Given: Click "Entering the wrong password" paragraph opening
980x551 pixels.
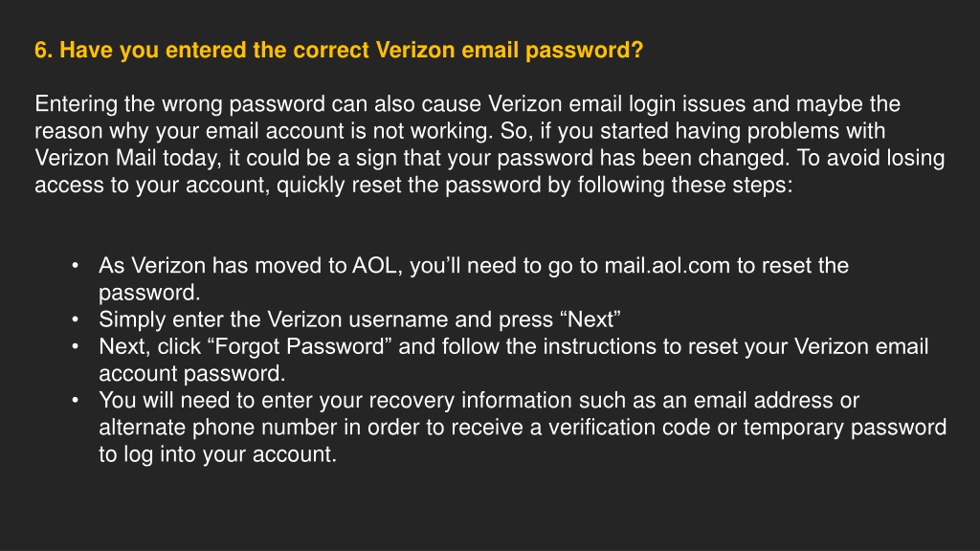Looking at the screenshot, I should coord(180,104).
